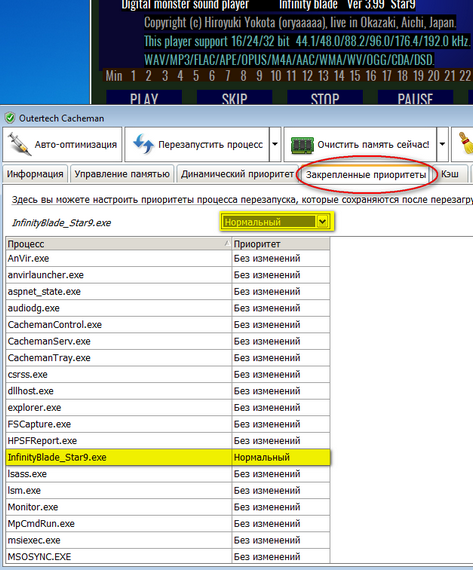Select the aspnet_state.exe process row
The width and height of the screenshot is (473, 570).
168,292
